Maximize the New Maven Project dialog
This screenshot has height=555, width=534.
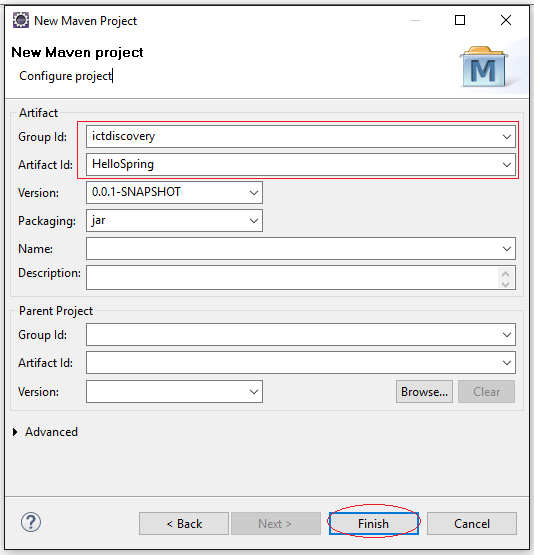point(460,20)
